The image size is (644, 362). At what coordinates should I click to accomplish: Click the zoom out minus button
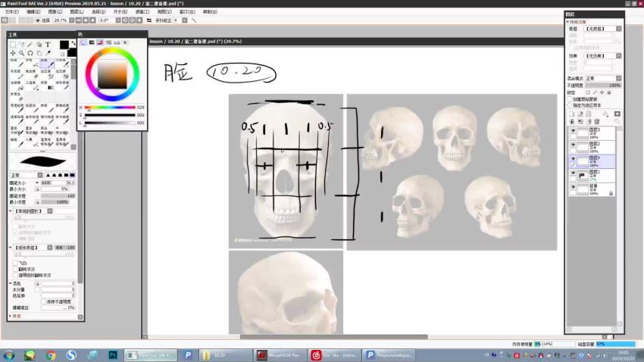79,20
